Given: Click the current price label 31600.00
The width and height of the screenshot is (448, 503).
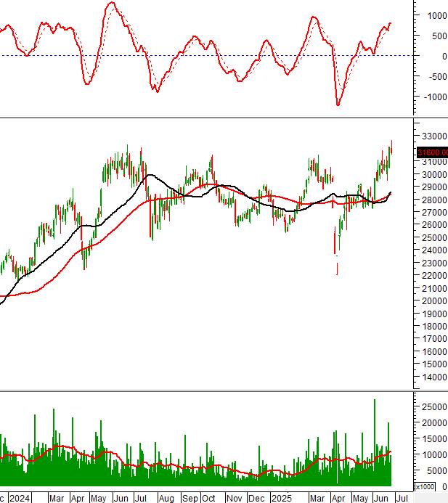Looking at the screenshot, I should 432,152.
